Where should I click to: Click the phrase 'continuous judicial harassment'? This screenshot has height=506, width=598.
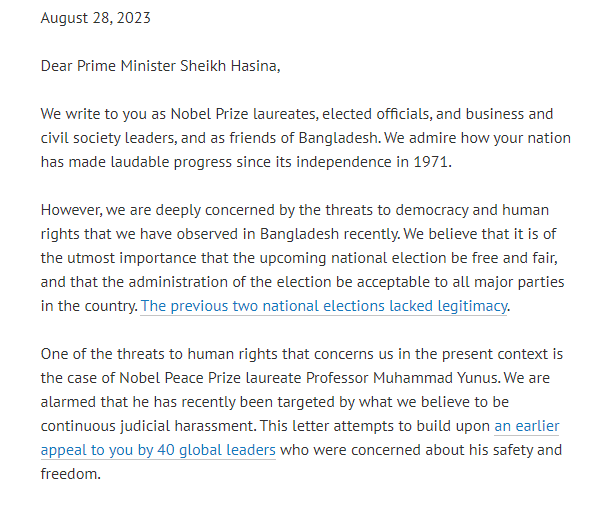tap(148, 426)
